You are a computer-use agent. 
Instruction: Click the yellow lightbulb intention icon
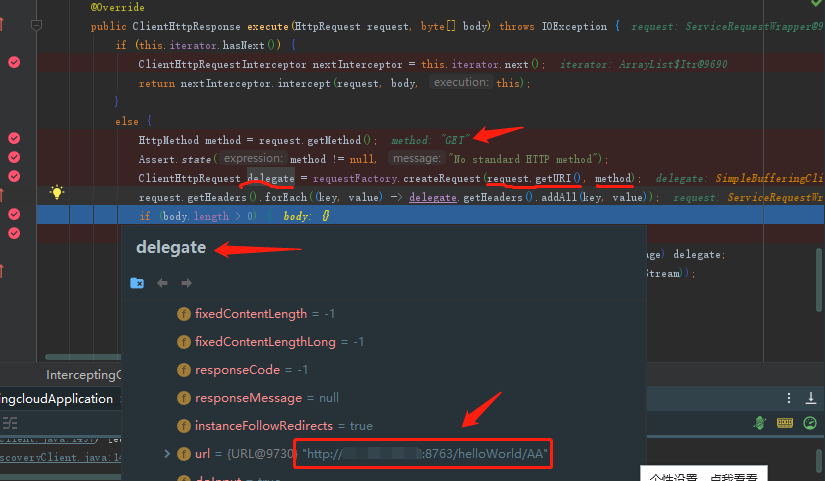pos(57,192)
